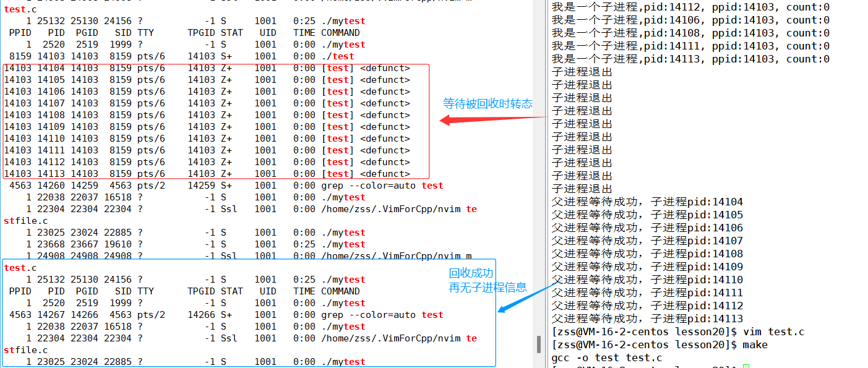Select the <defunct> ps row with PID 14108
Image resolution: width=868 pixels, height=368 pixels.
coord(207,115)
